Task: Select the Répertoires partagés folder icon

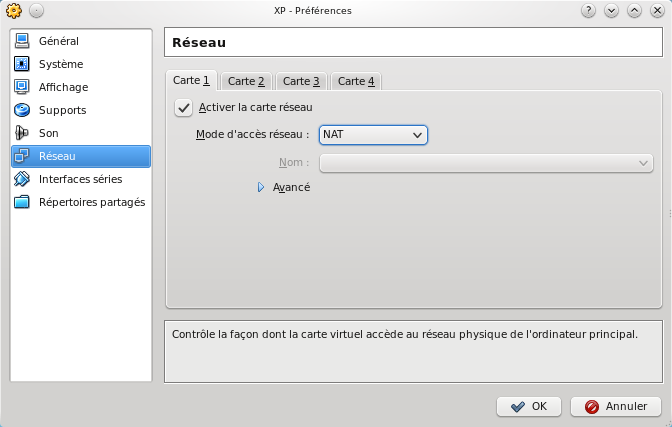Action: click(22, 202)
